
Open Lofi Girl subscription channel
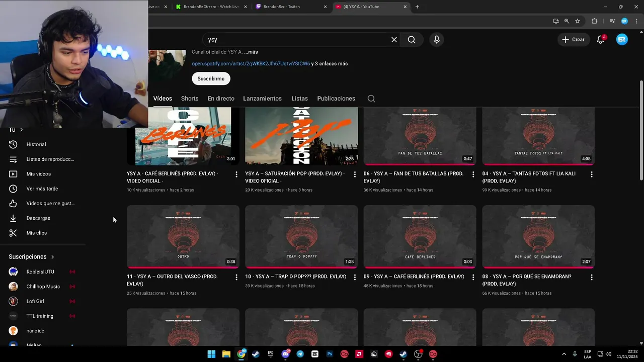click(43, 301)
